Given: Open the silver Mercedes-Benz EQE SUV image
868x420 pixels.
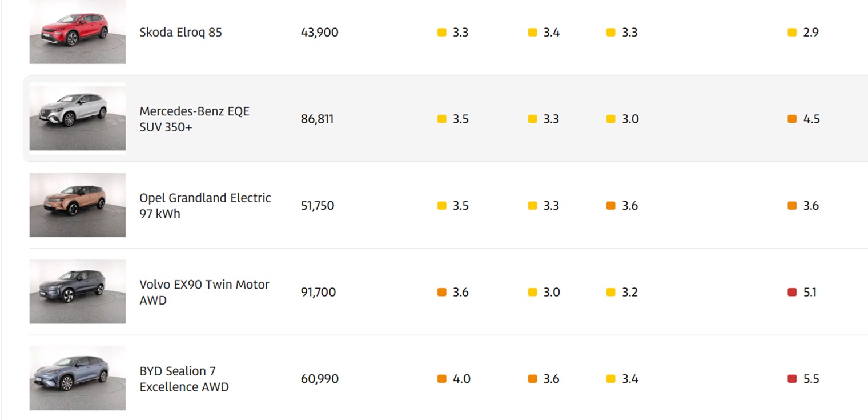Looking at the screenshot, I should click(x=77, y=118).
